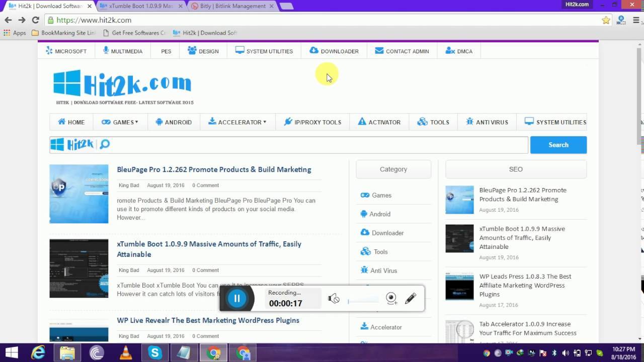The height and width of the screenshot is (362, 644).
Task: Open the WP Live Revealr article title
Action: click(x=208, y=320)
